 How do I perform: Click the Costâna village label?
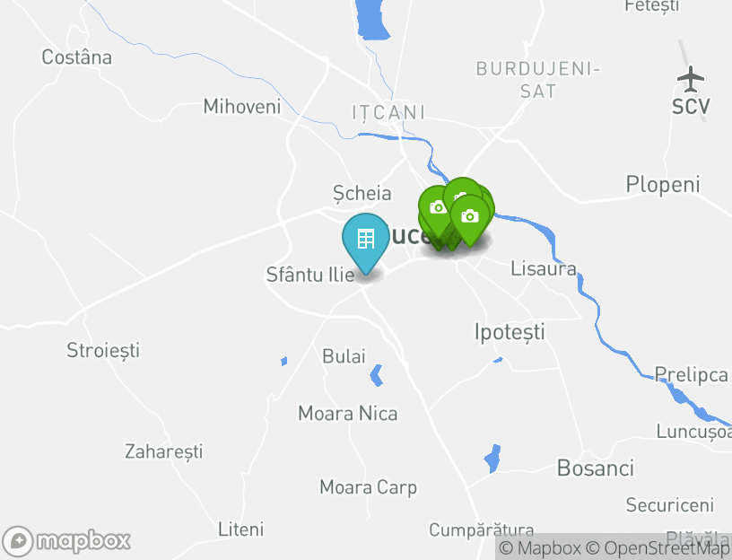76,57
